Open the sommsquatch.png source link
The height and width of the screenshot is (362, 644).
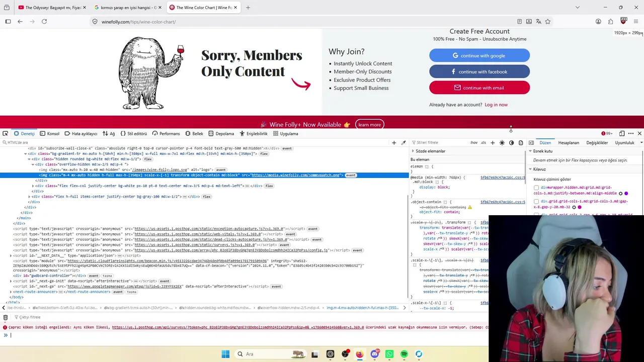296,175
